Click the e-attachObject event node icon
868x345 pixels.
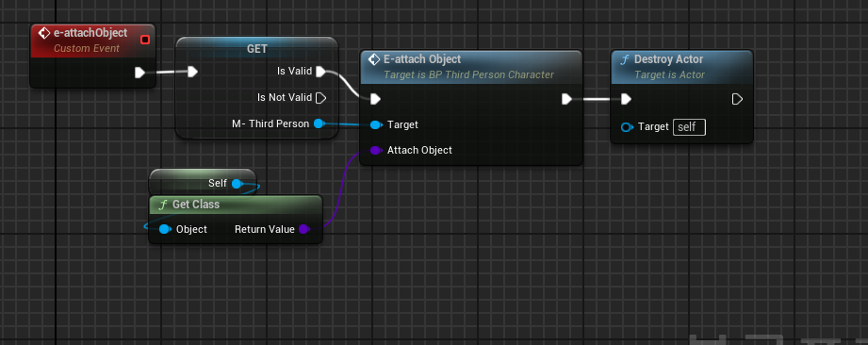[x=44, y=33]
